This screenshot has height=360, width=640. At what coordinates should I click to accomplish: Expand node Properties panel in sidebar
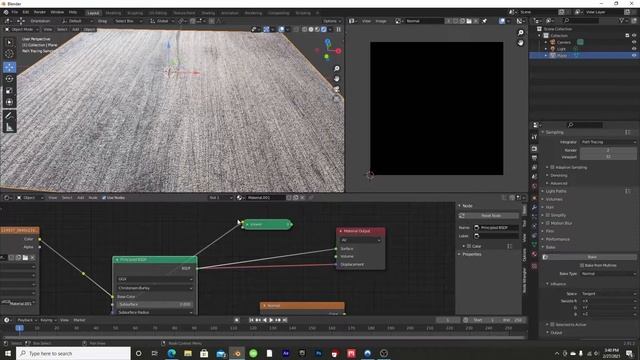[471, 254]
